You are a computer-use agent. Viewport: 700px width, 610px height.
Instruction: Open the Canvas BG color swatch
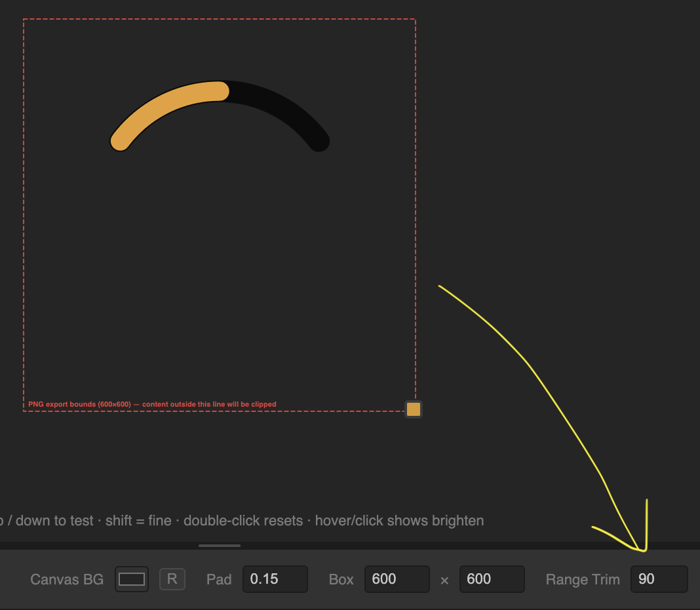[132, 579]
